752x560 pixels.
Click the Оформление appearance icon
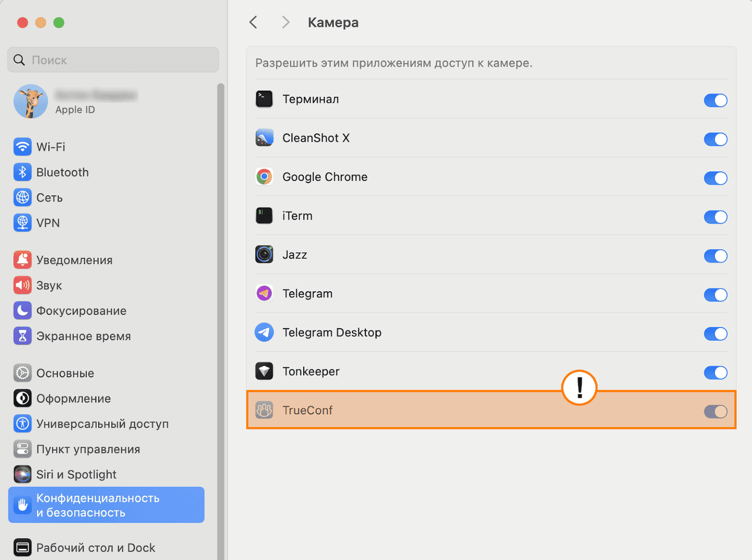click(x=22, y=398)
